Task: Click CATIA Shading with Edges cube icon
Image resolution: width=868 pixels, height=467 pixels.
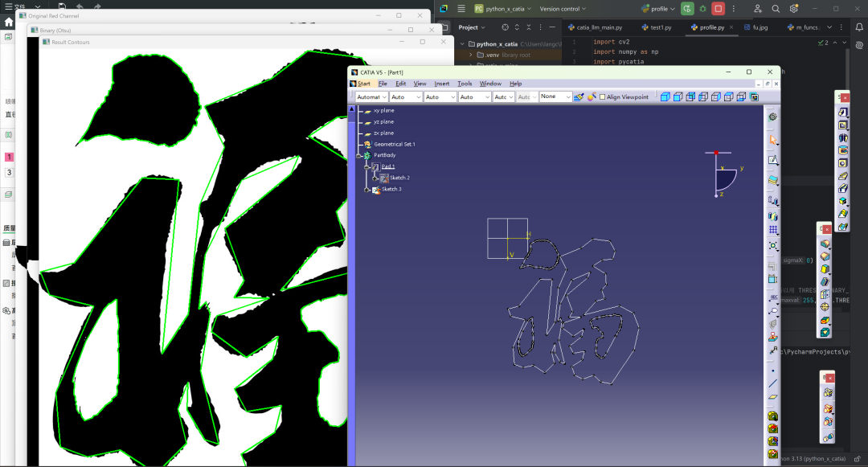Action: [x=678, y=96]
